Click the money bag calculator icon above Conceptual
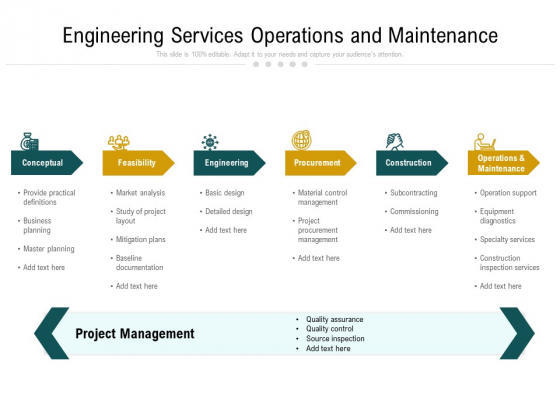 [29, 141]
